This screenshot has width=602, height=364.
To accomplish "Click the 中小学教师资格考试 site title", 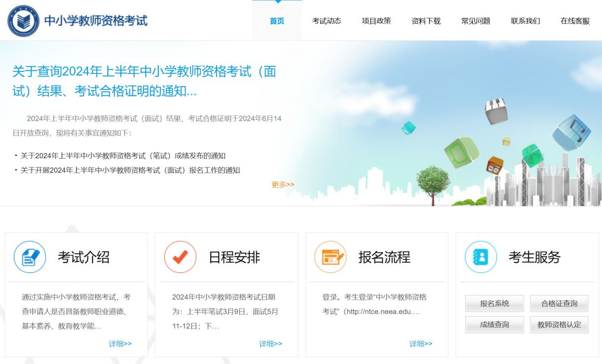I will tap(96, 21).
